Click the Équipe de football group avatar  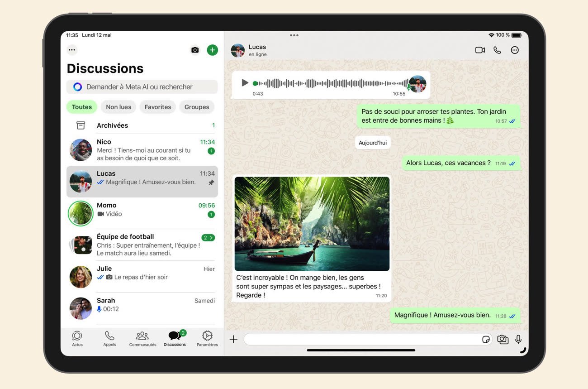(x=81, y=245)
